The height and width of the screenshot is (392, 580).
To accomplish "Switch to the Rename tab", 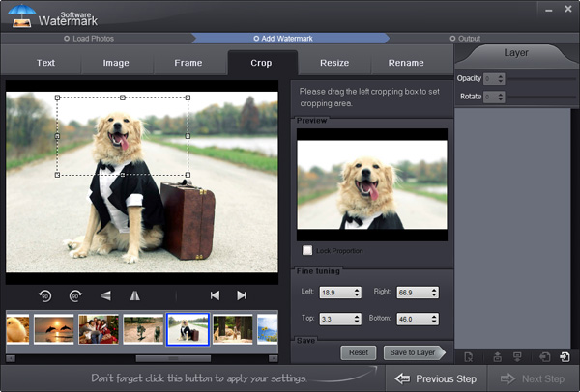I will click(406, 63).
